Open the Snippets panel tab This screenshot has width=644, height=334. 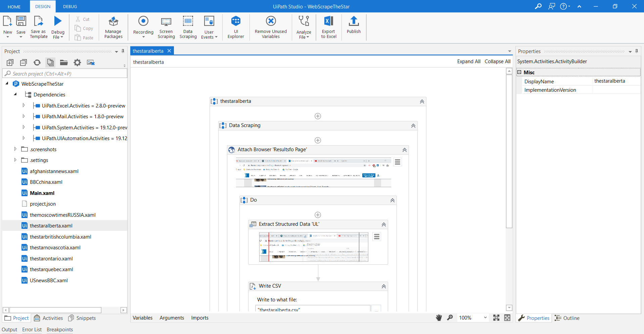[82, 318]
